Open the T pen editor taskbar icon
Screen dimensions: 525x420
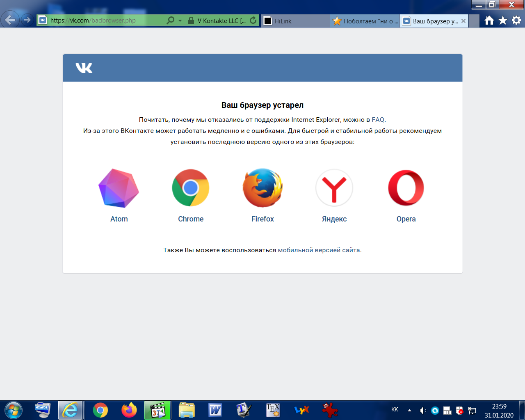point(244,410)
